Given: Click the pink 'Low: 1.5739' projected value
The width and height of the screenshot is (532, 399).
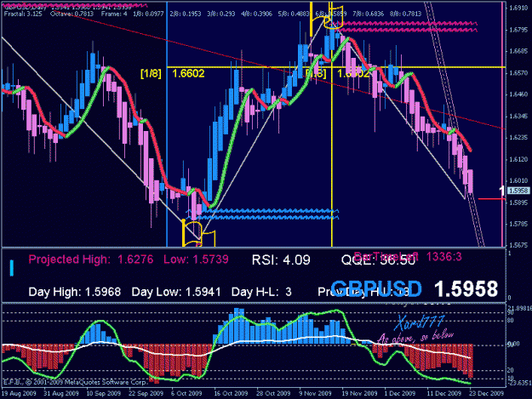Looking at the screenshot, I should click(x=196, y=259).
